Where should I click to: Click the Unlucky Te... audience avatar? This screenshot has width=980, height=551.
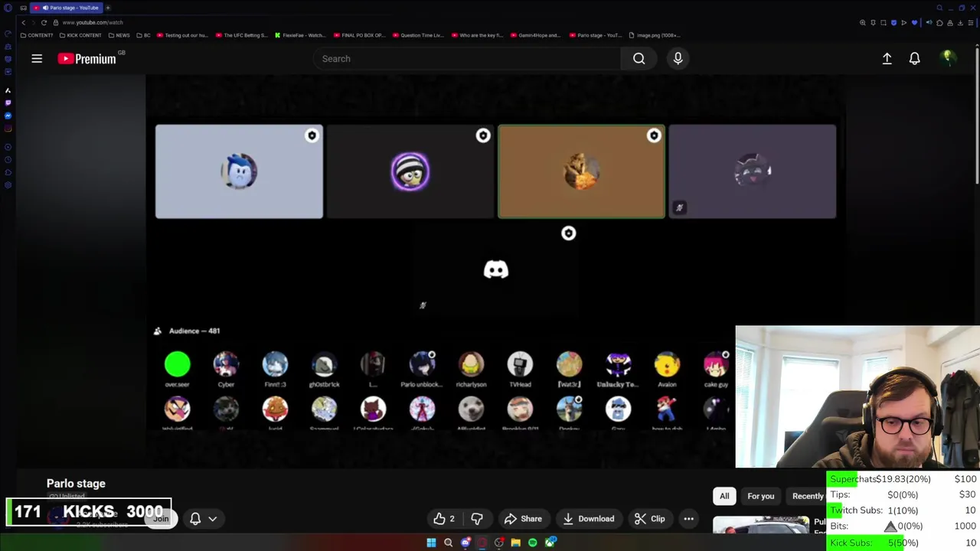618,364
